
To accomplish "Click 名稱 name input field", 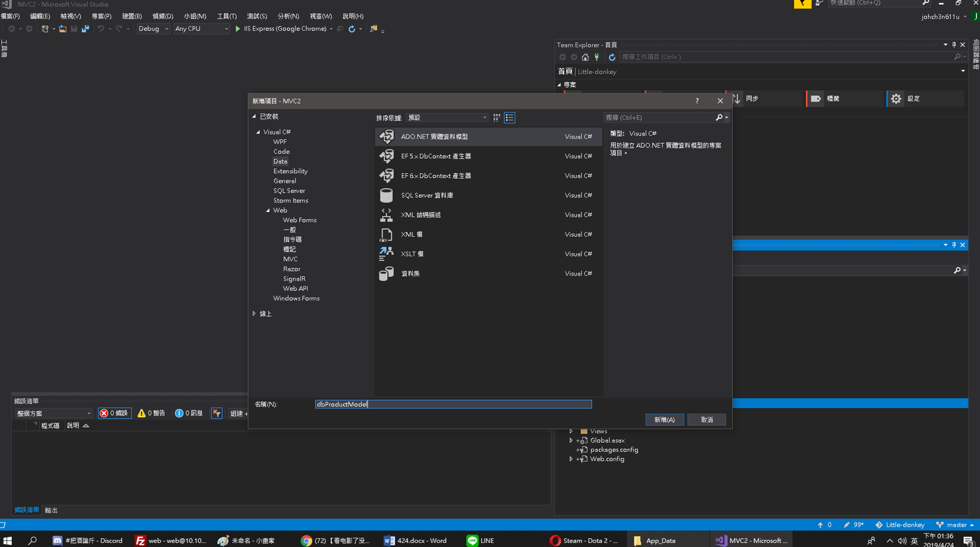I will pyautogui.click(x=453, y=404).
